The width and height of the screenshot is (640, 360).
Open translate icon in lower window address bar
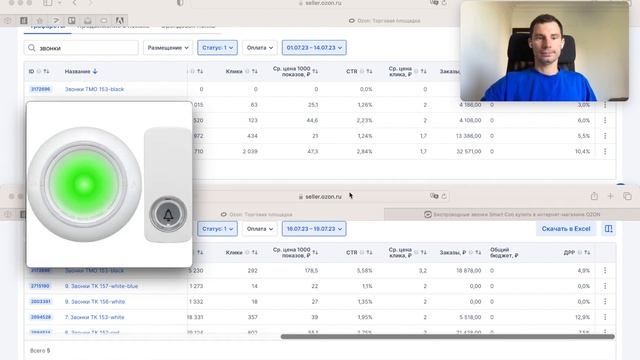click(434, 196)
